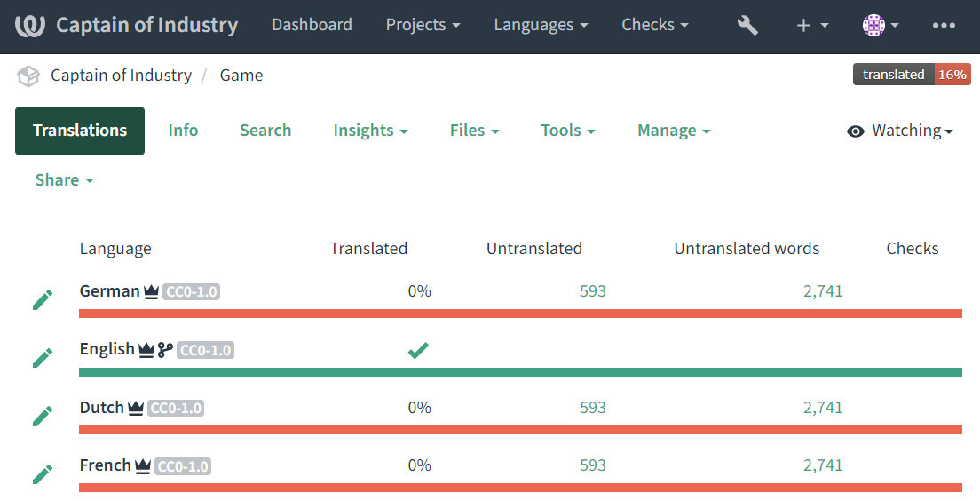The height and width of the screenshot is (501, 980).
Task: Click the green checkmark in English row
Action: pos(418,350)
